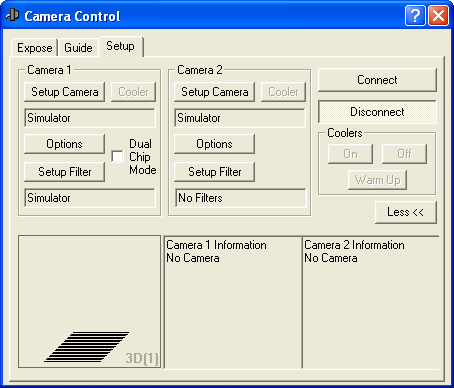454x388 pixels.
Task: Click the 3D(1) preview pane
Action: 89,302
